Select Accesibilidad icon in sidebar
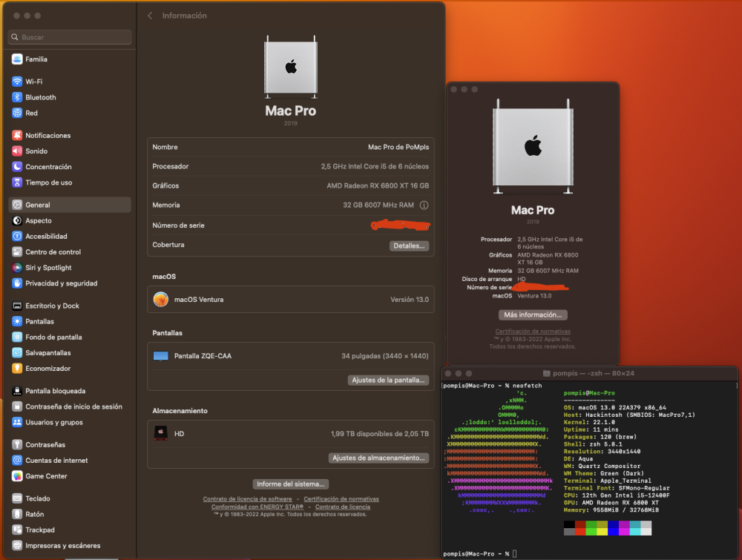This screenshot has width=742, height=560. click(17, 236)
